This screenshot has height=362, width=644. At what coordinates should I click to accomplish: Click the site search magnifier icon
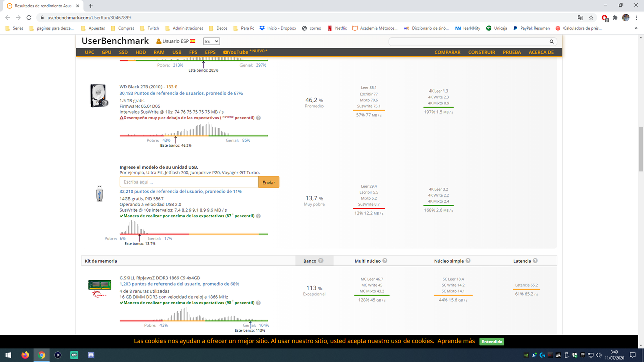click(552, 42)
